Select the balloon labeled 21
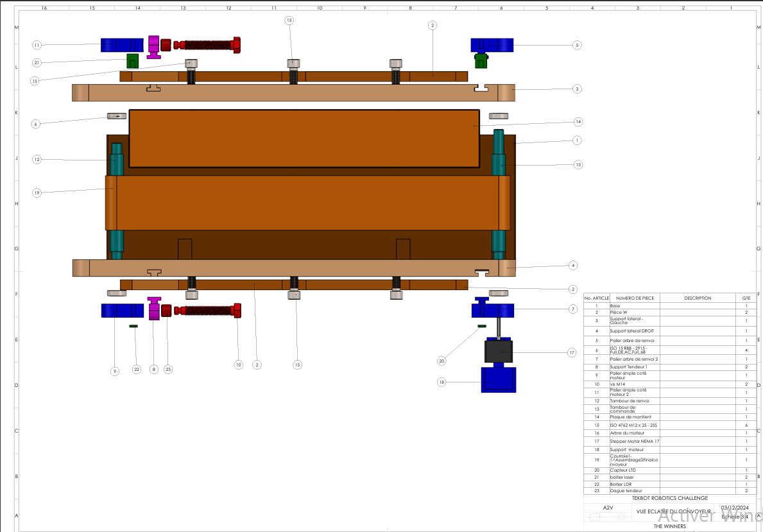This screenshot has width=763, height=532. [37, 62]
